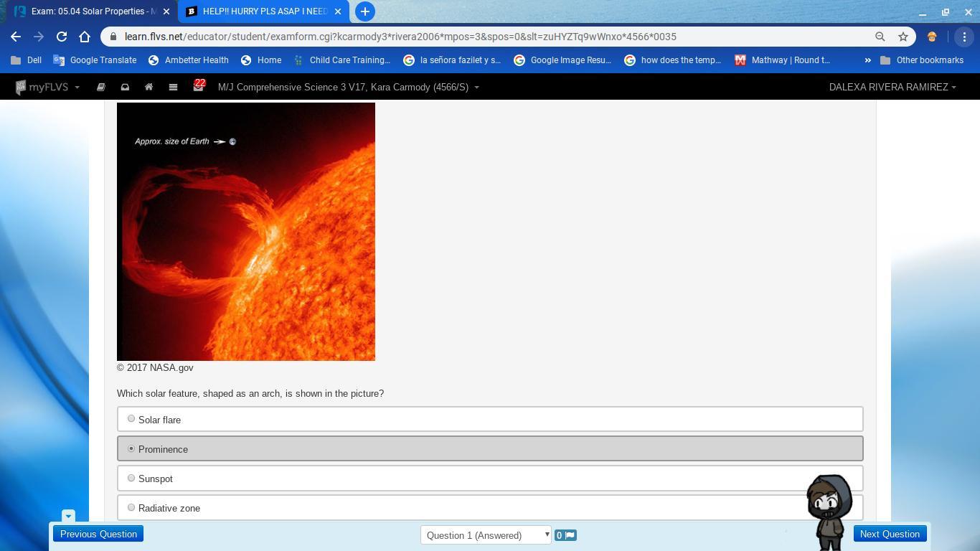Flag this question with the flag icon
The image size is (980, 551).
(x=565, y=535)
